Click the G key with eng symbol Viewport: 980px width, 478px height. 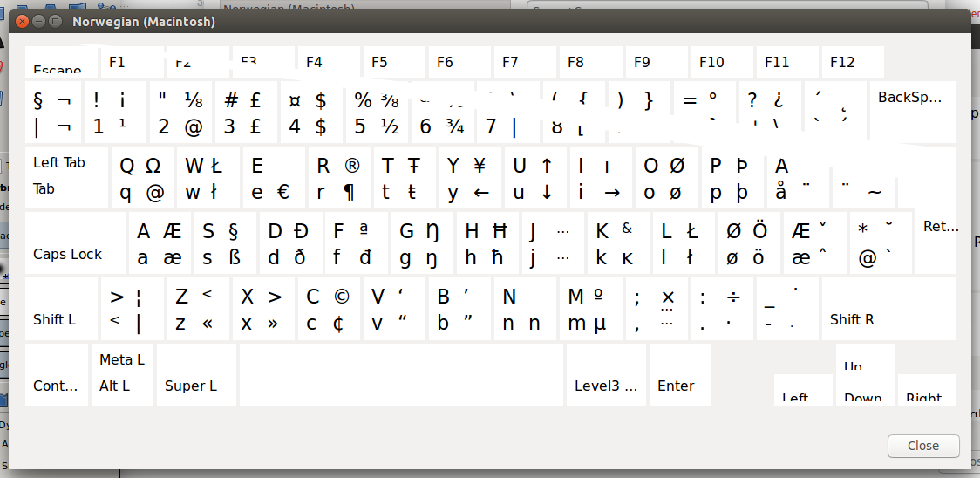pyautogui.click(x=422, y=242)
